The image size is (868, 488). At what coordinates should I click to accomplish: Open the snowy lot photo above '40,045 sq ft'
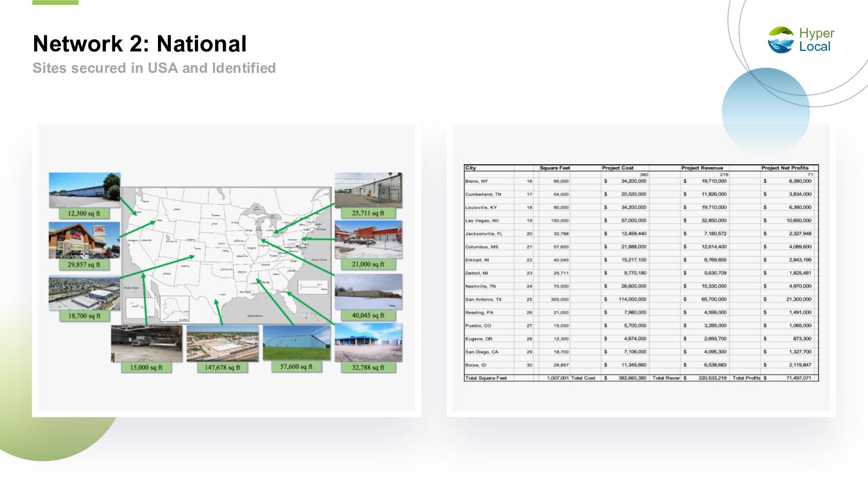(x=368, y=292)
